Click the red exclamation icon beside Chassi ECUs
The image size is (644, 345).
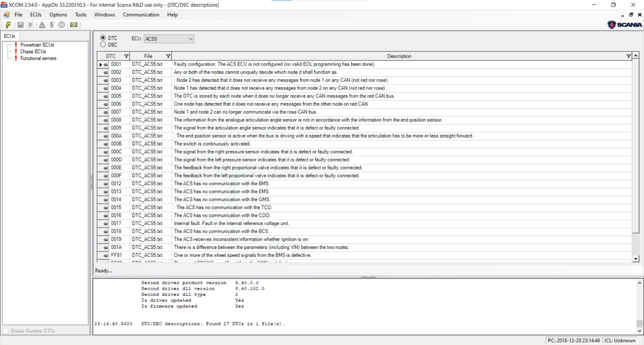(16, 52)
